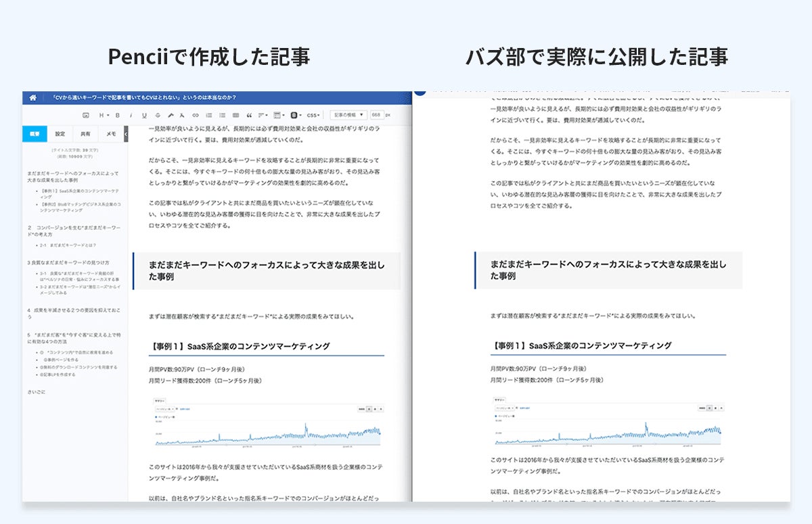The image size is (812, 524).
Task: Switch to the 設定 tab
Action: tap(60, 134)
